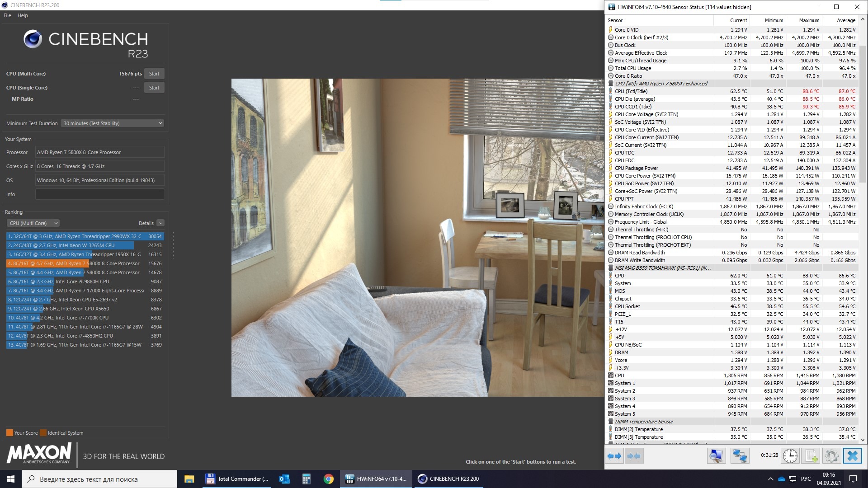Screen dimensions: 868x488
Task: Open HWiNFO summary monitor magnifier icon
Action: coord(716,456)
